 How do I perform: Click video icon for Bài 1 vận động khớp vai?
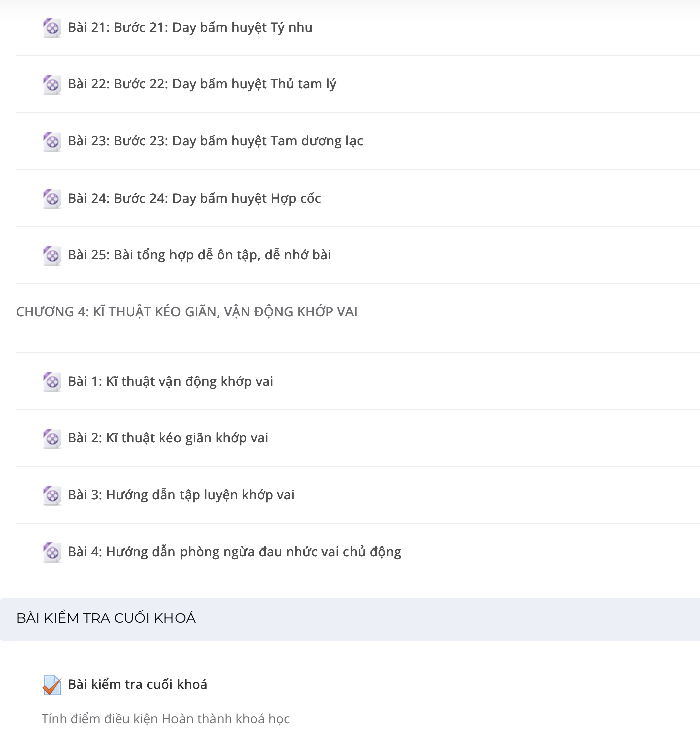coord(52,382)
